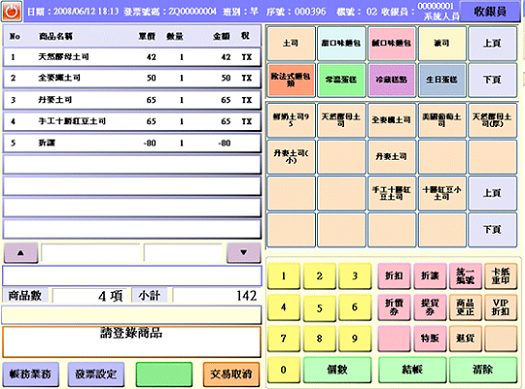The width and height of the screenshot is (525, 389).
Task: Tap keypad digit 3
Action: (x=355, y=276)
